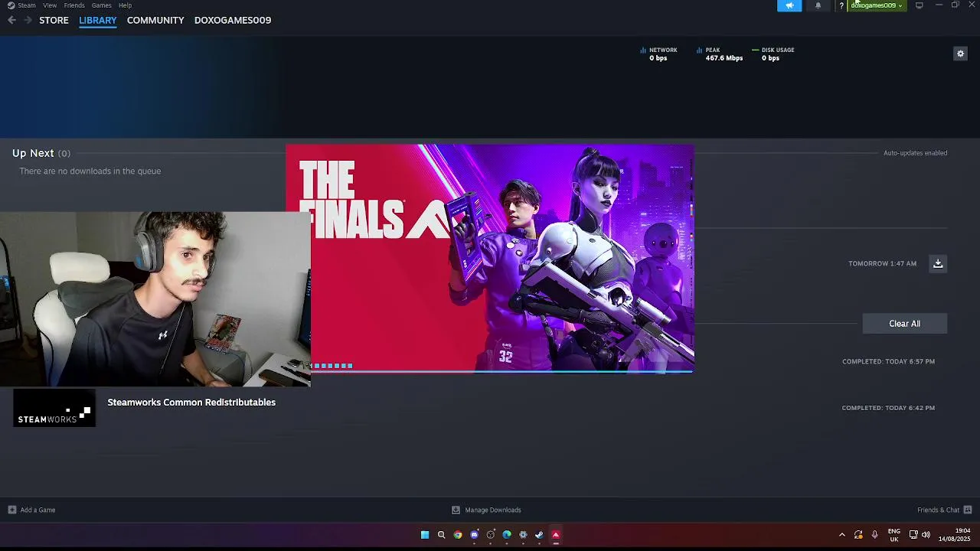The width and height of the screenshot is (980, 551).
Task: Click the DISK USAGE 0 bps stat
Action: tap(773, 54)
